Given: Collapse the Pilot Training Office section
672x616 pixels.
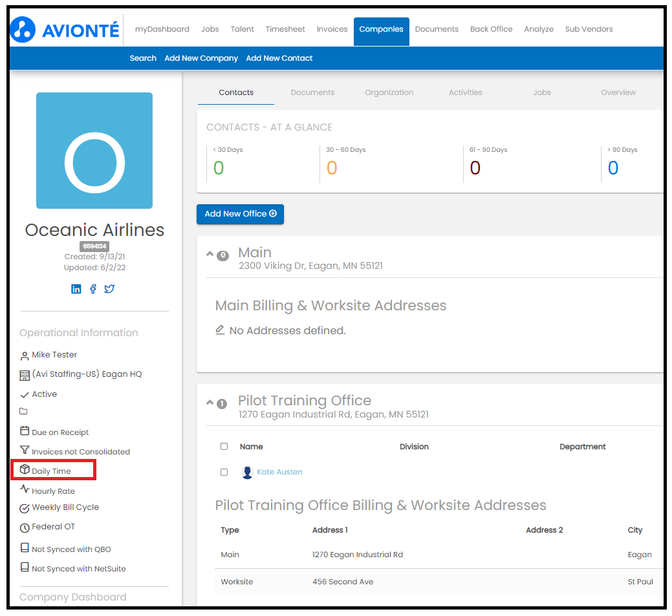Looking at the screenshot, I should (x=210, y=402).
